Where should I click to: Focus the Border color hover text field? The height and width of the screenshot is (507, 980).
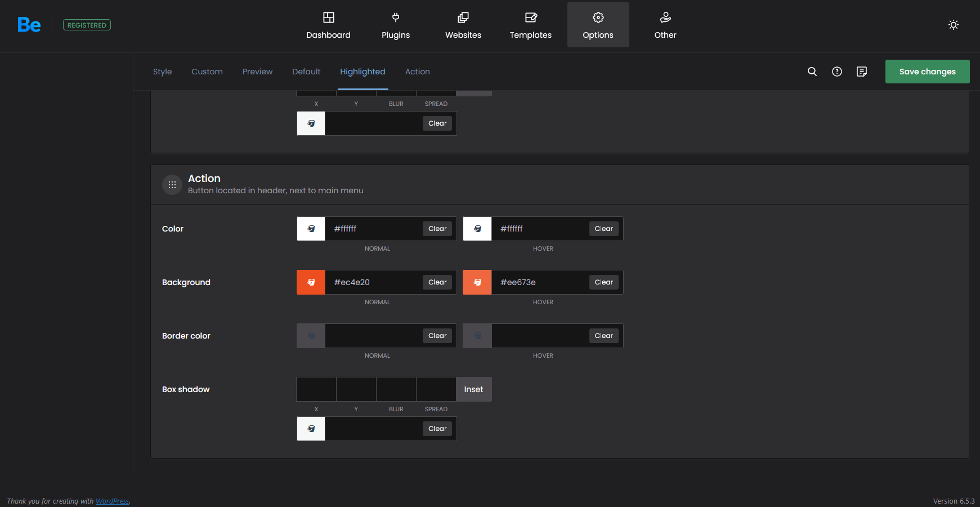click(x=540, y=336)
